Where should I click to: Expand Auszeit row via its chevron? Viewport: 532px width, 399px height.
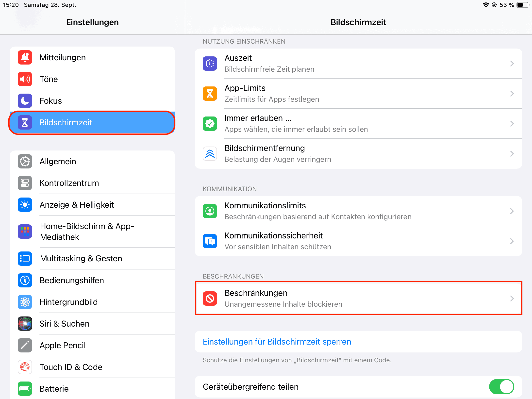[512, 64]
